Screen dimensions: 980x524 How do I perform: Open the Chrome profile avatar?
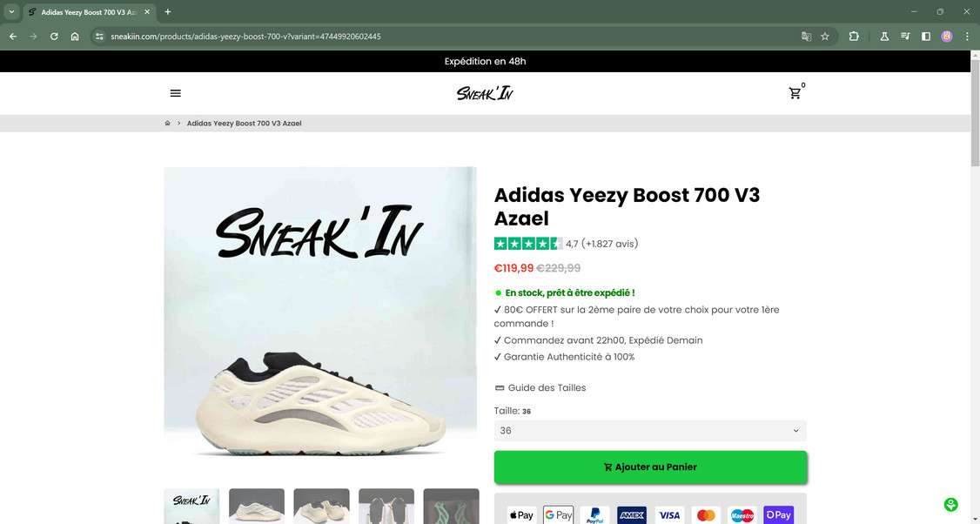point(947,37)
